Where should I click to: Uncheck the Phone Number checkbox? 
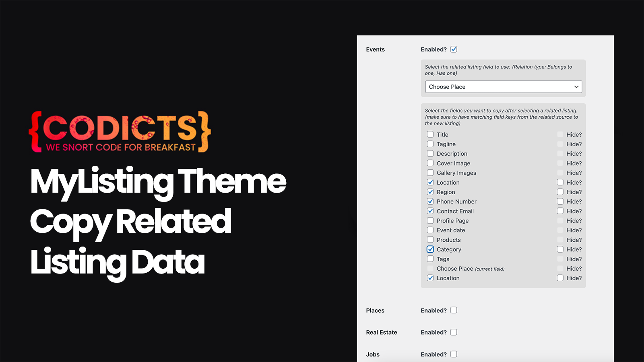430,202
